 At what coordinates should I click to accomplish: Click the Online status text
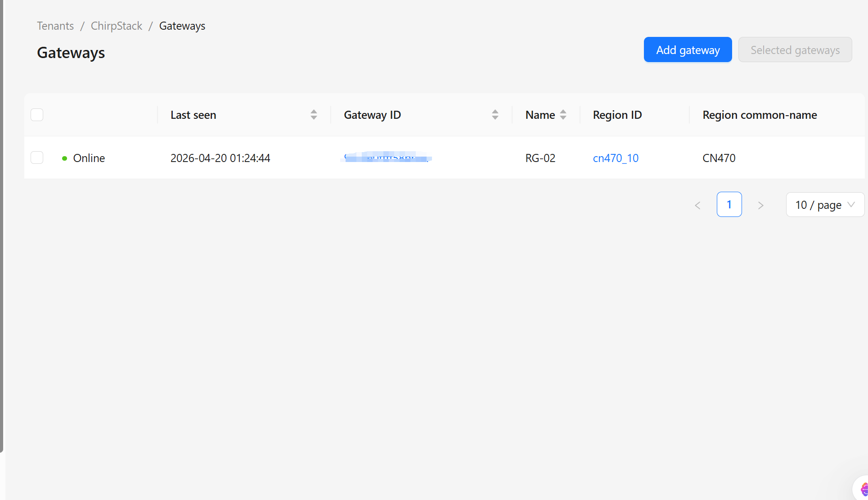coord(89,158)
